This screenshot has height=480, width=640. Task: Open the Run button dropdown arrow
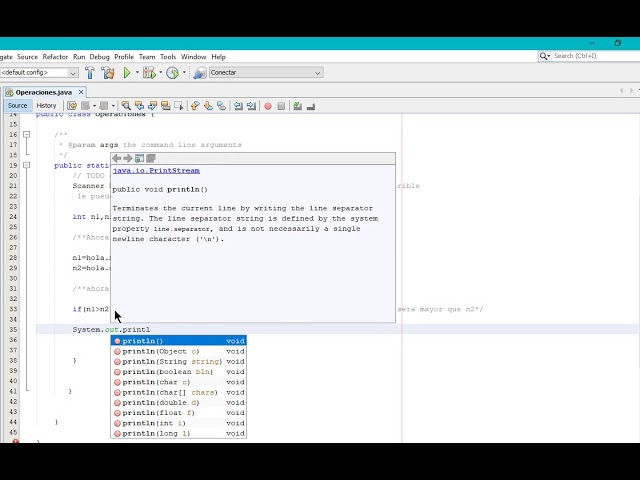pyautogui.click(x=136, y=73)
